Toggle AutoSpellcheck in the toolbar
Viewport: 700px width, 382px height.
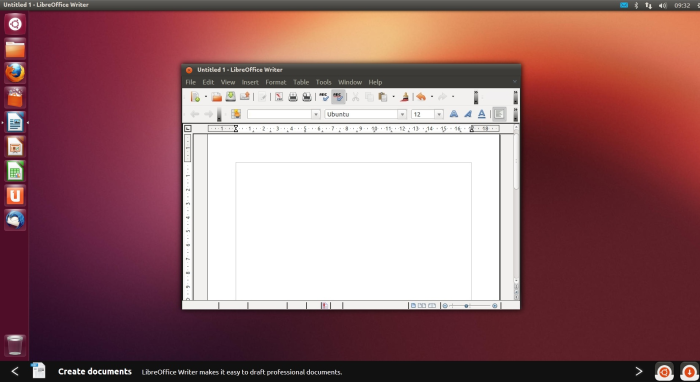click(x=338, y=96)
